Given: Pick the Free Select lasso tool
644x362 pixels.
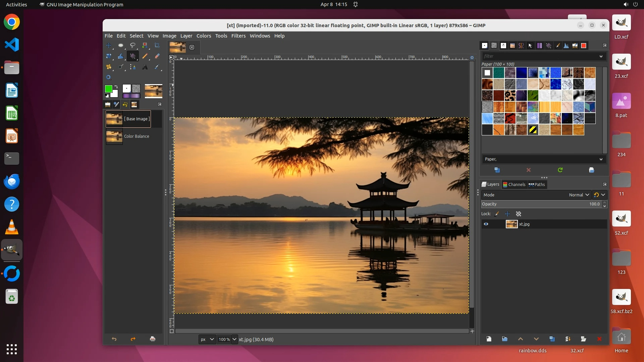Looking at the screenshot, I should pos(133,45).
